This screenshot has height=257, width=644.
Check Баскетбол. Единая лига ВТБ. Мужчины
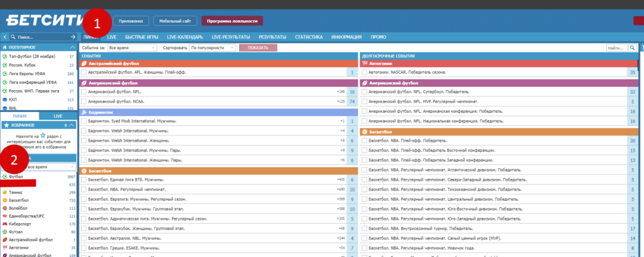pos(84,180)
